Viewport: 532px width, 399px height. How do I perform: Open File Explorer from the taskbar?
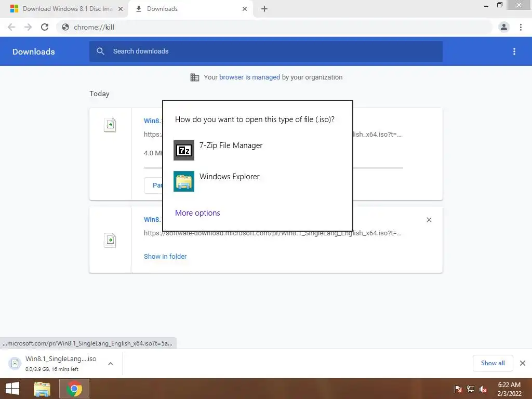(42, 389)
